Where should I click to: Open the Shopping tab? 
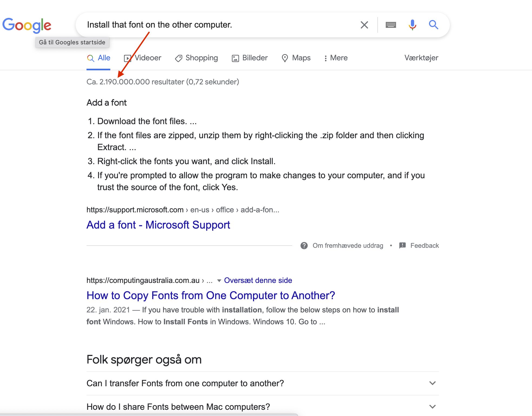[x=196, y=58]
